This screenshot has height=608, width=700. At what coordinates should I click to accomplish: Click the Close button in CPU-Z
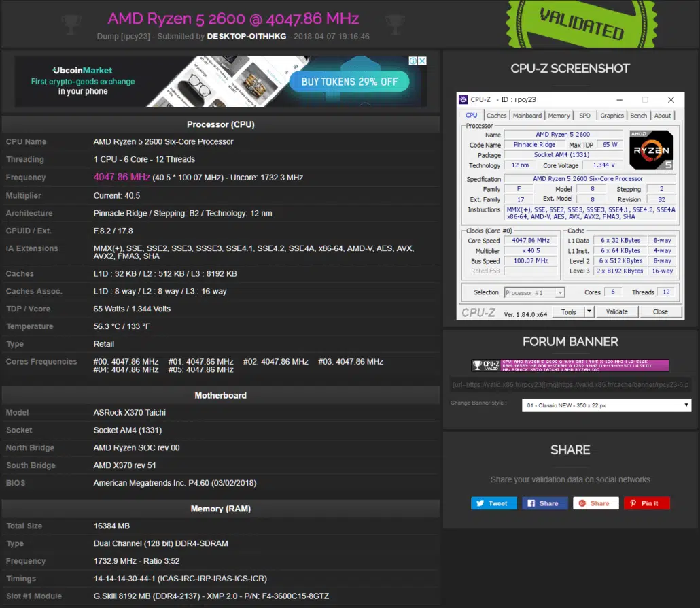pyautogui.click(x=661, y=311)
